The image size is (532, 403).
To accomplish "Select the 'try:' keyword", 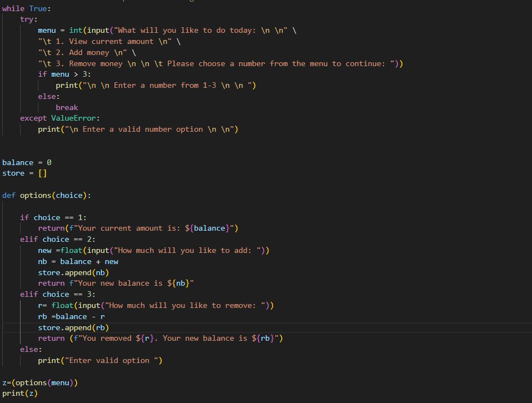I will click(x=28, y=19).
